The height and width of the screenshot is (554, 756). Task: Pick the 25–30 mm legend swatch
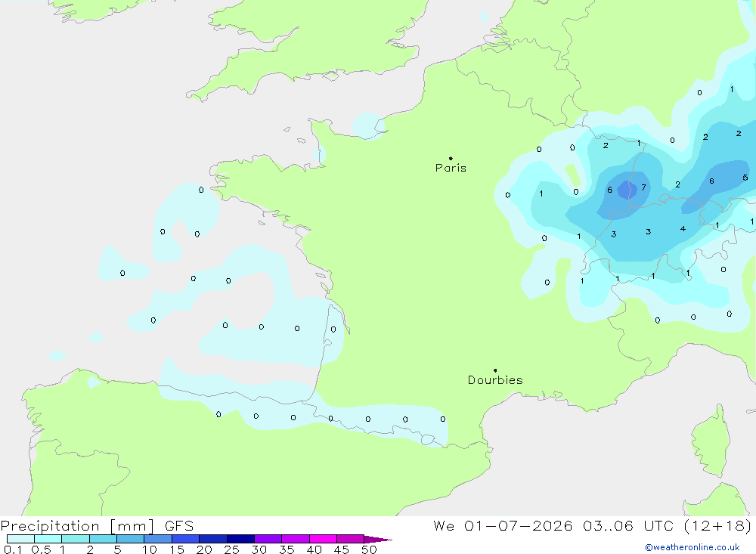tap(240, 539)
